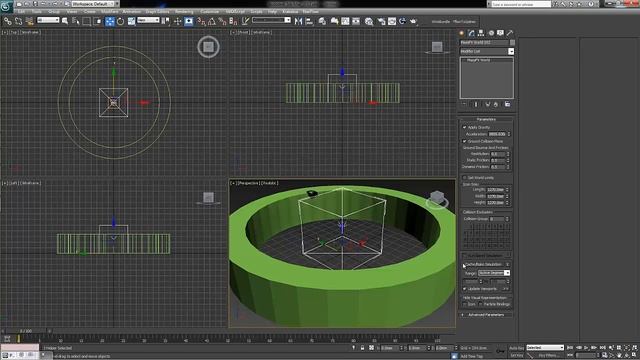This screenshot has height=360, width=640.
Task: Click the Unlink Selection tool
Action: [x=18, y=21]
